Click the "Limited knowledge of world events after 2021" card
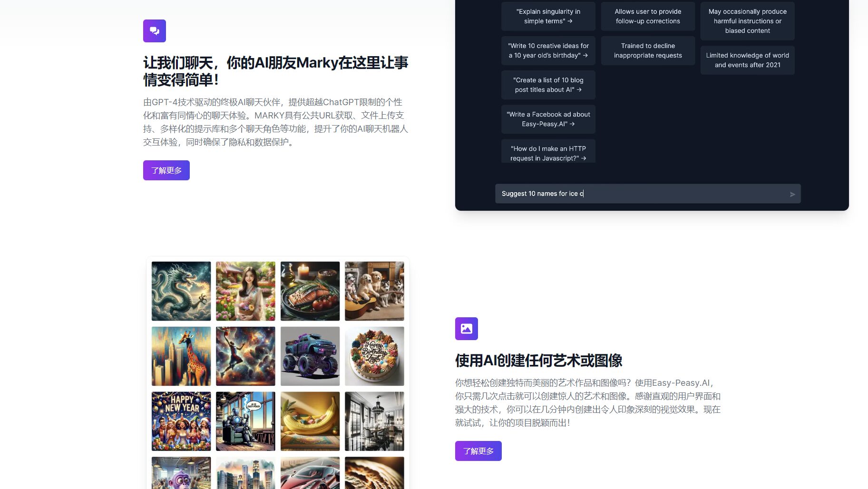Screen dimensions: 868x489 (747, 60)
